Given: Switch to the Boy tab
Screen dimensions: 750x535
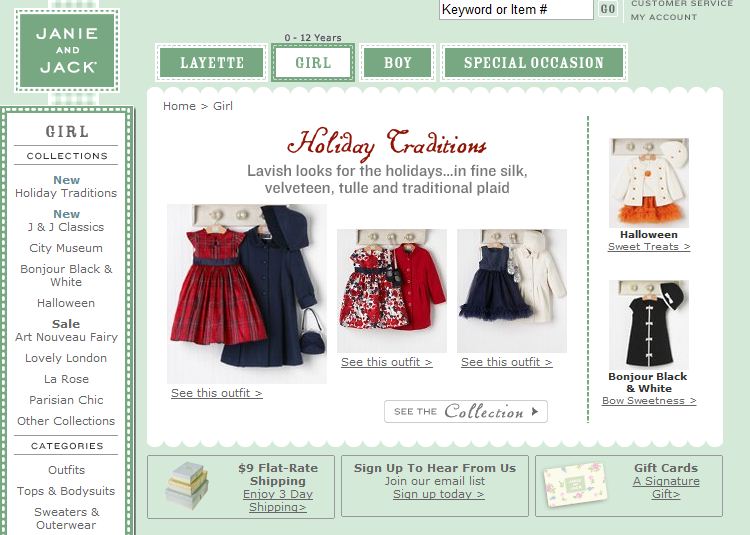Looking at the screenshot, I should click(x=397, y=63).
